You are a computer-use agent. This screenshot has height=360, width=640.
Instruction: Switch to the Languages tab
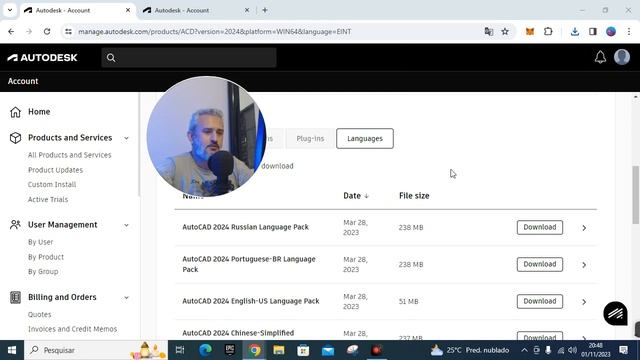pyautogui.click(x=365, y=139)
